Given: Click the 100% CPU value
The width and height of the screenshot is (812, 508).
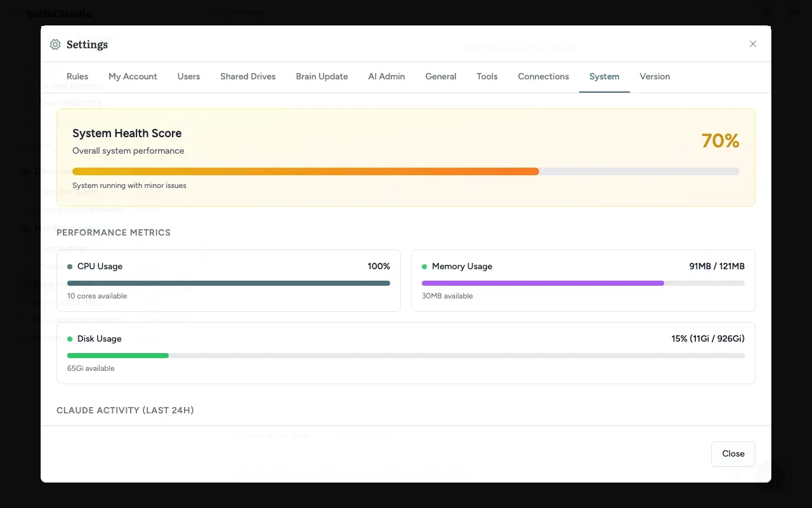Looking at the screenshot, I should (379, 266).
